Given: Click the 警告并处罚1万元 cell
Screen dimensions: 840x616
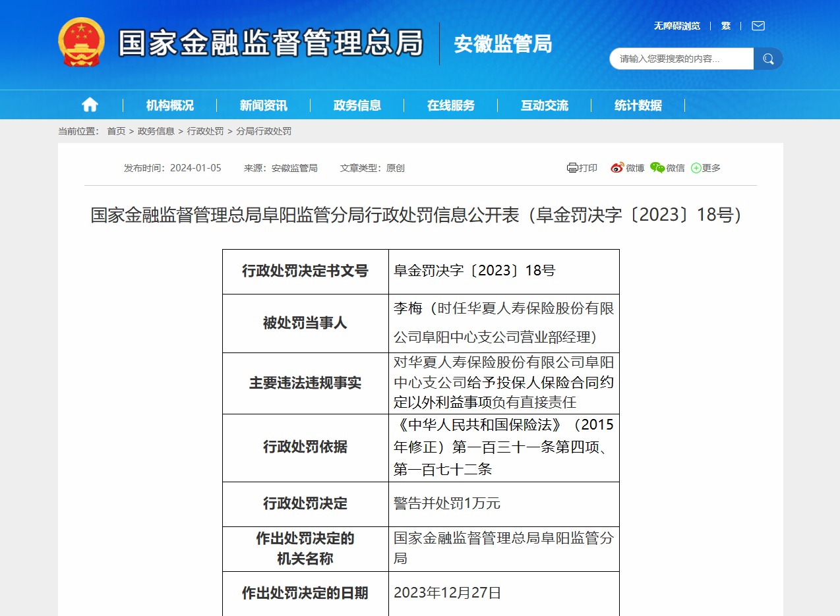Looking at the screenshot, I should pos(504,504).
